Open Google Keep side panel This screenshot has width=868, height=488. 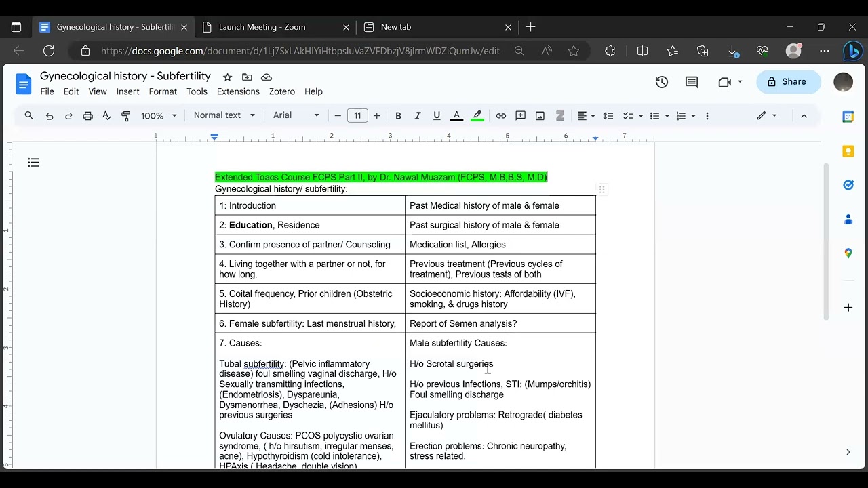tap(848, 151)
